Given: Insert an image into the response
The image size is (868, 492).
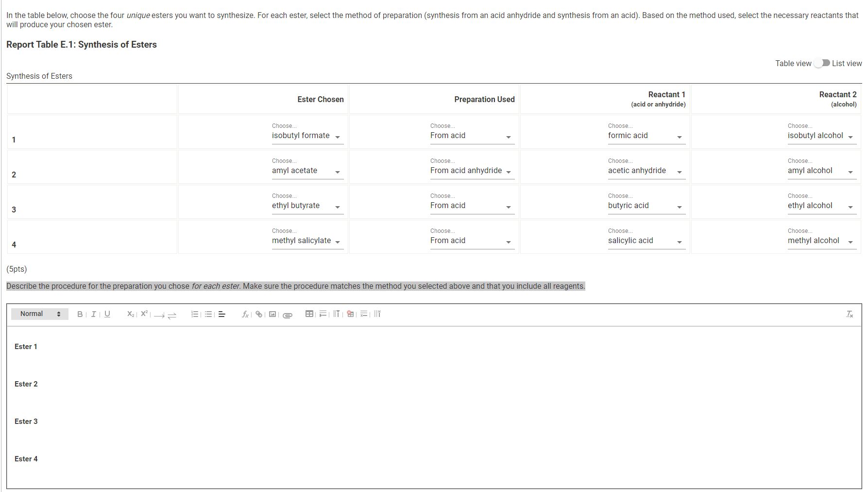Looking at the screenshot, I should tap(272, 314).
